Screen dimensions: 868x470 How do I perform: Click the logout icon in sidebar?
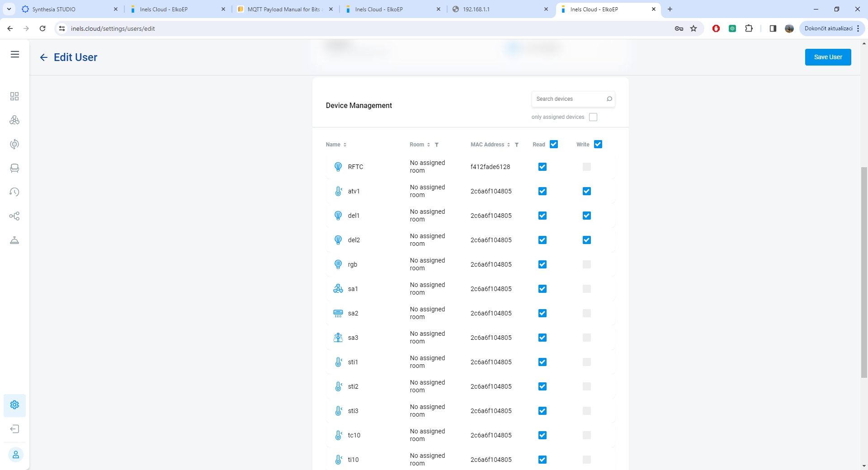(x=14, y=429)
